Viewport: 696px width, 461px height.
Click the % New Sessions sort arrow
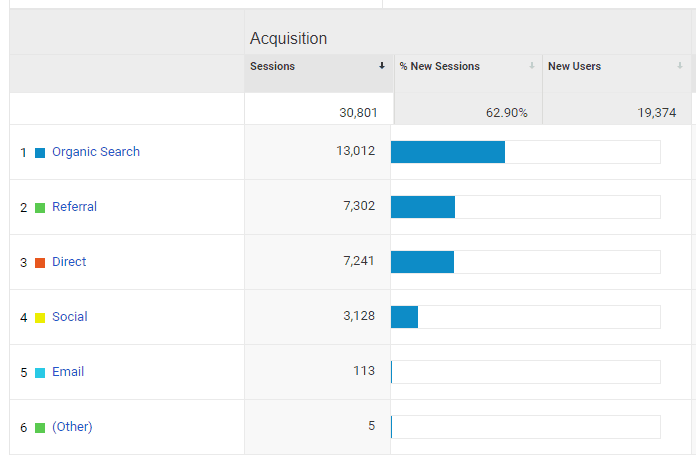[532, 66]
